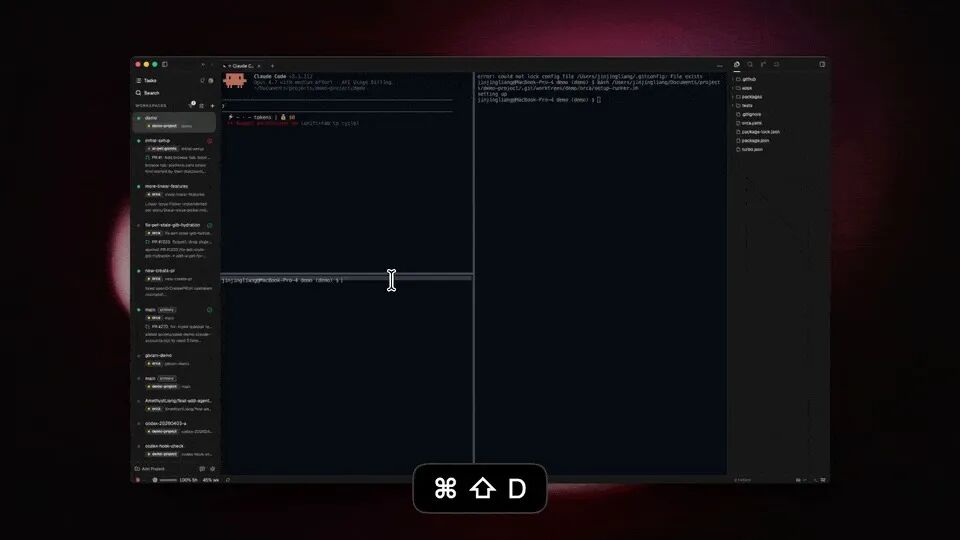Click the icon left of the settings gear
This screenshot has width=960, height=540.
point(202,469)
